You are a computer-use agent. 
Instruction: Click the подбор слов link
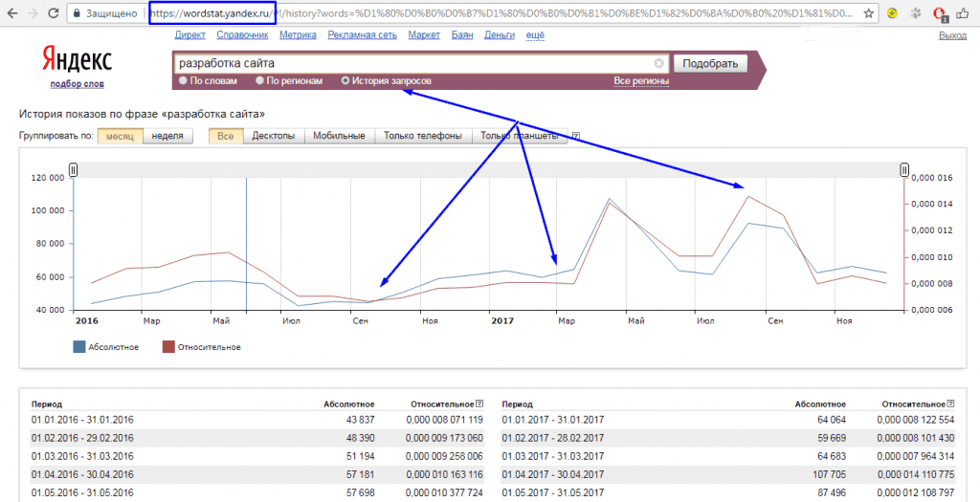[77, 84]
